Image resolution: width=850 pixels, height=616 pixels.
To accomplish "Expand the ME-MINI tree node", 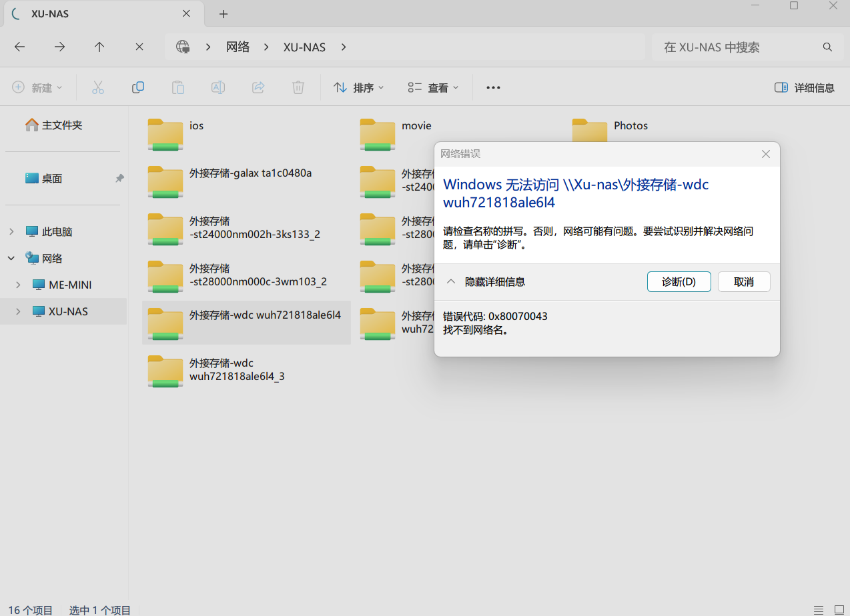I will pyautogui.click(x=18, y=285).
